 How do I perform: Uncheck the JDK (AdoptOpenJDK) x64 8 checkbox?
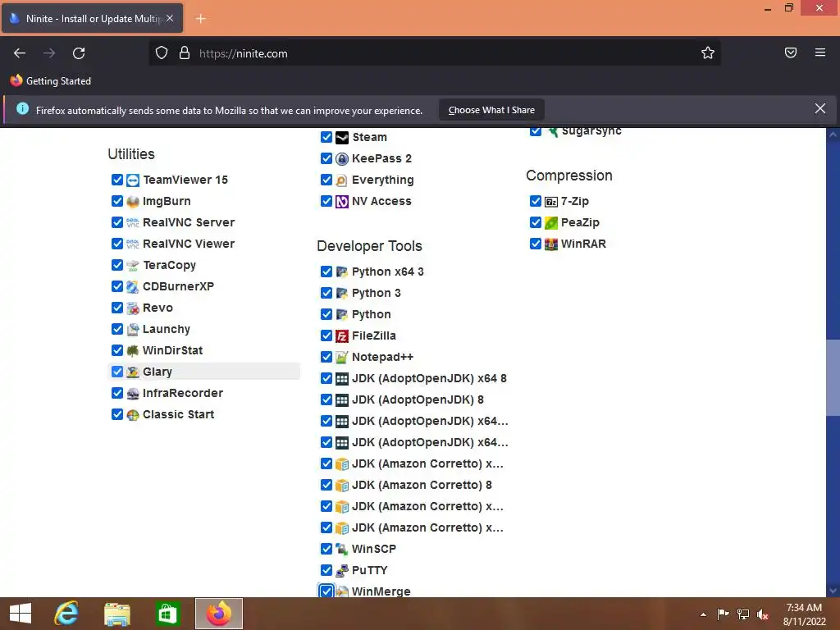pyautogui.click(x=326, y=378)
